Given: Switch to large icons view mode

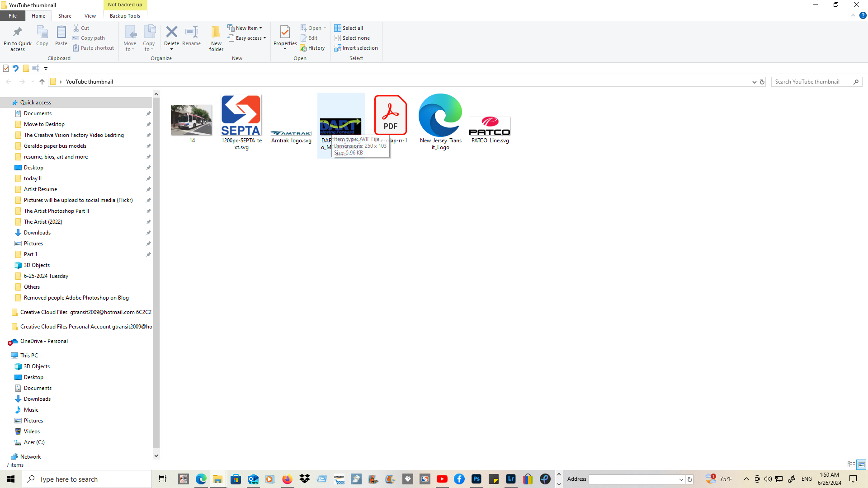Looking at the screenshot, I should point(861,465).
